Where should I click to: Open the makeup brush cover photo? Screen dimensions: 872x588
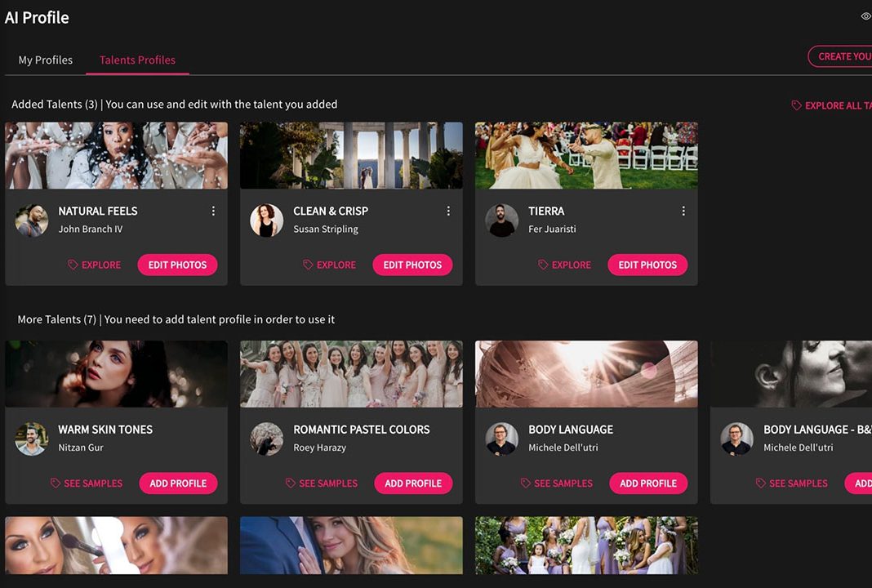coord(116,546)
